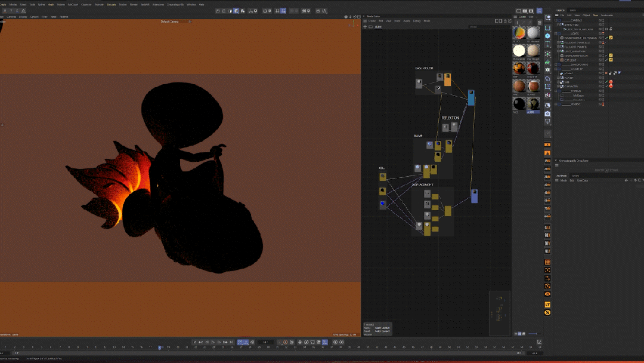644x363 pixels.
Task: Expand the SHIP object tree row
Action: click(559, 82)
